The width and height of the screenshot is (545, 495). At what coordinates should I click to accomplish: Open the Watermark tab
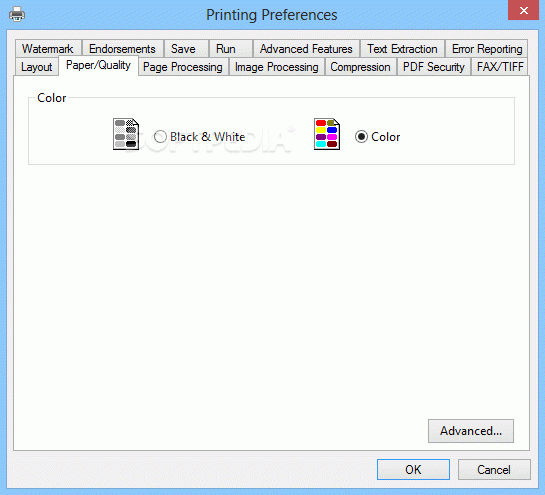[x=48, y=49]
